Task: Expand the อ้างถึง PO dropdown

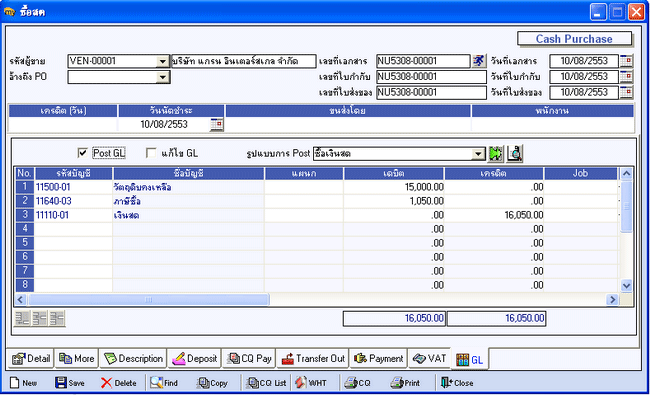Action: (163, 77)
